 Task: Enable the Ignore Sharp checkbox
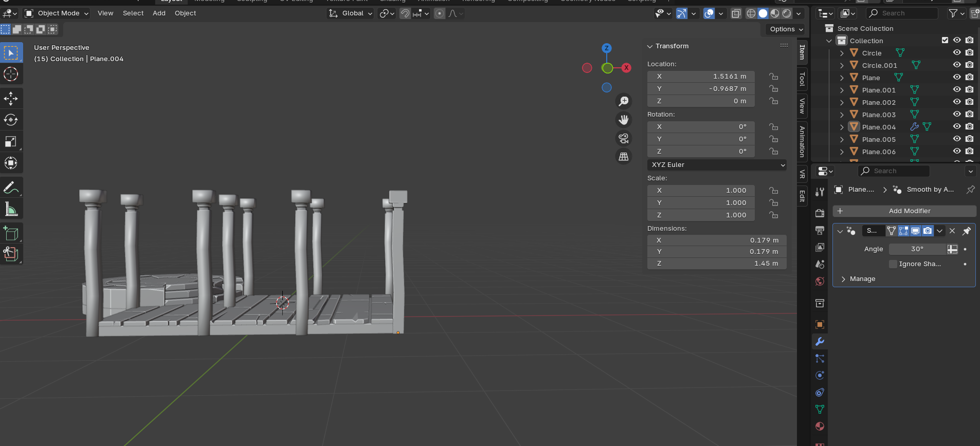tap(893, 264)
